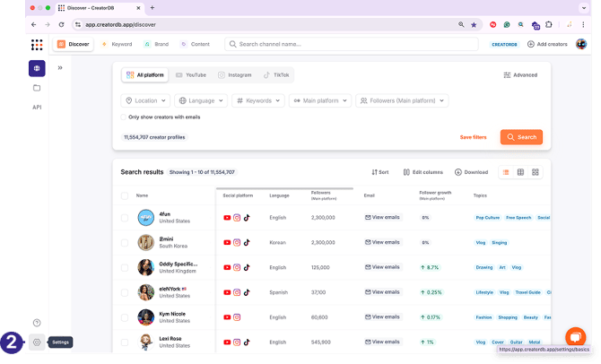
Task: Focus the Search channel name field
Action: (351, 45)
